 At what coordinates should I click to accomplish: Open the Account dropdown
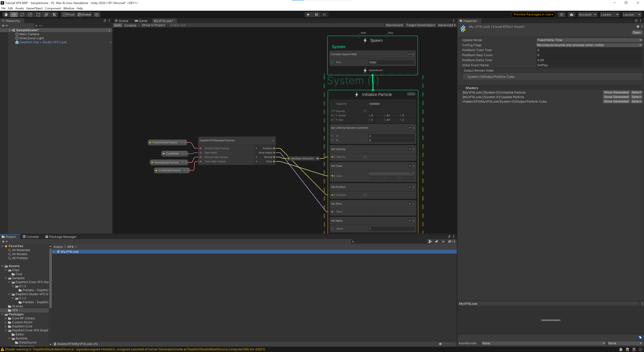[587, 14]
